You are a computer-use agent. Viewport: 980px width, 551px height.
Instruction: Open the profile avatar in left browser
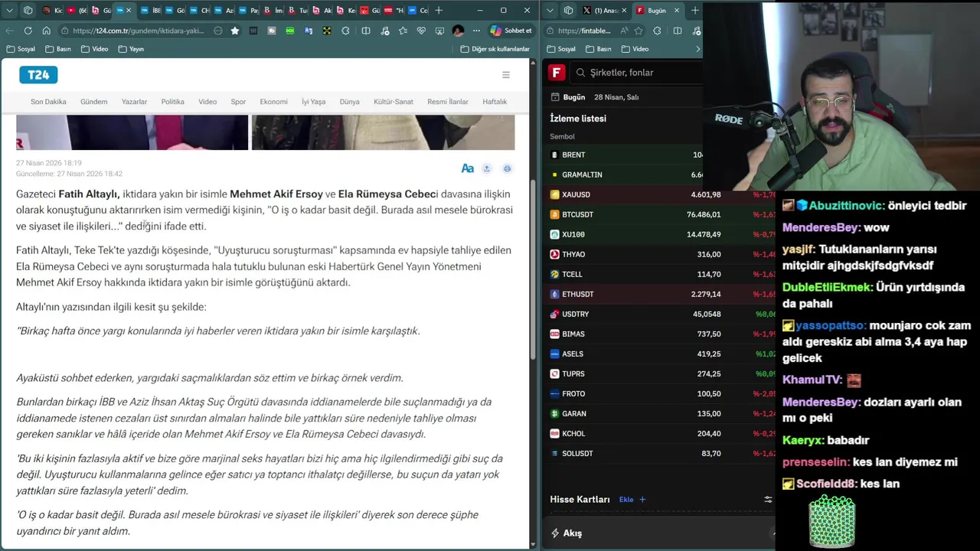(458, 31)
